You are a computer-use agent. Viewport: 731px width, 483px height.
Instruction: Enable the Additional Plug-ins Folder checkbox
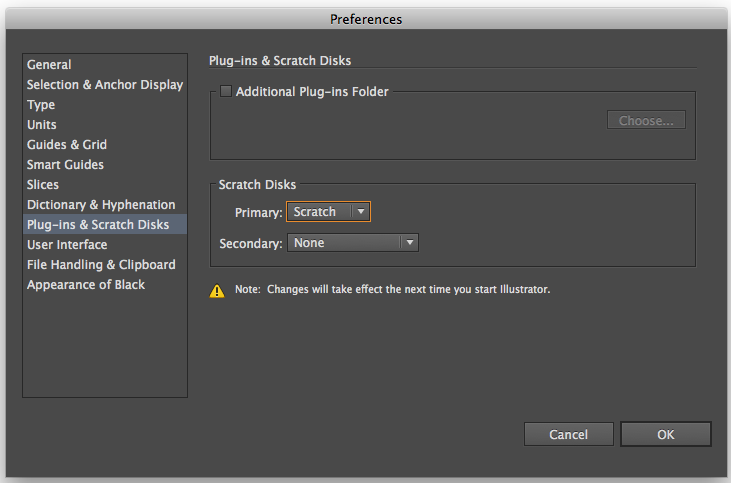(x=226, y=91)
